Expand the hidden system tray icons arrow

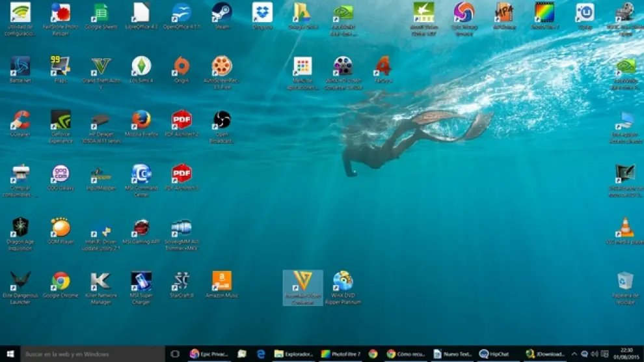574,354
